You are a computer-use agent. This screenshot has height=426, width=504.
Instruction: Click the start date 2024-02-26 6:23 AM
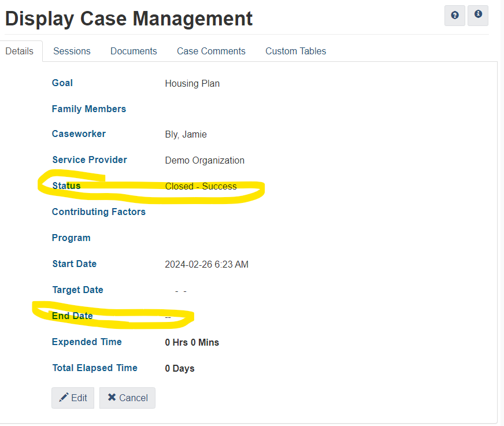pos(206,265)
